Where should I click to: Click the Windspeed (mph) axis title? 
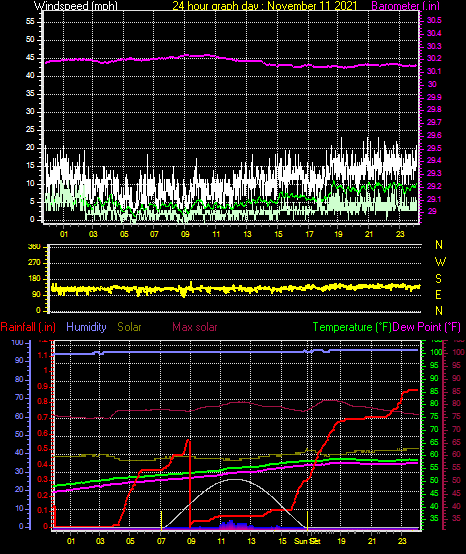coord(75,6)
